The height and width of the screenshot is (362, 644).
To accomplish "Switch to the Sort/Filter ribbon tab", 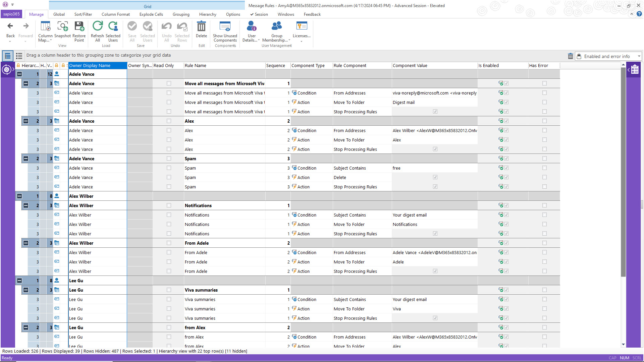I will pos(83,14).
